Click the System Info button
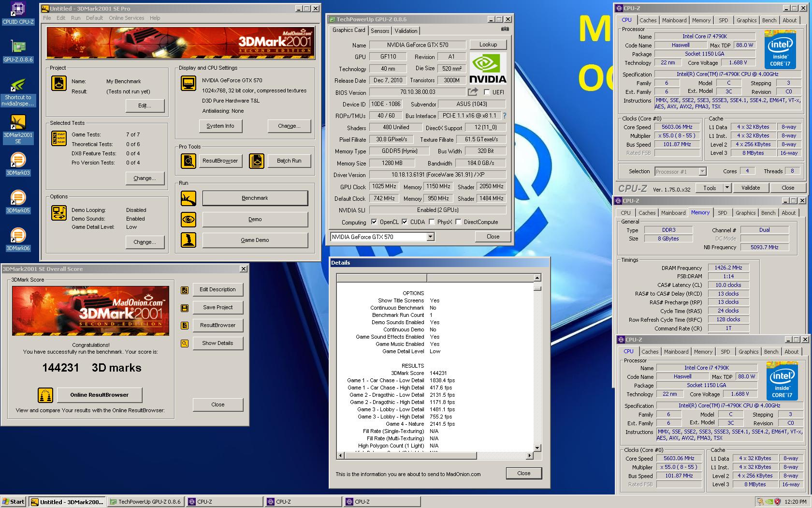Image resolution: width=812 pixels, height=508 pixels. click(x=220, y=126)
